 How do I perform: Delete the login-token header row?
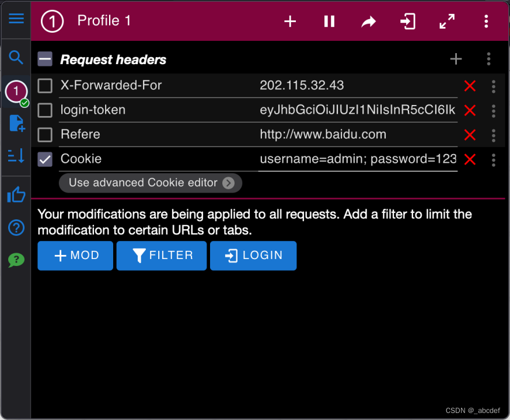point(470,110)
